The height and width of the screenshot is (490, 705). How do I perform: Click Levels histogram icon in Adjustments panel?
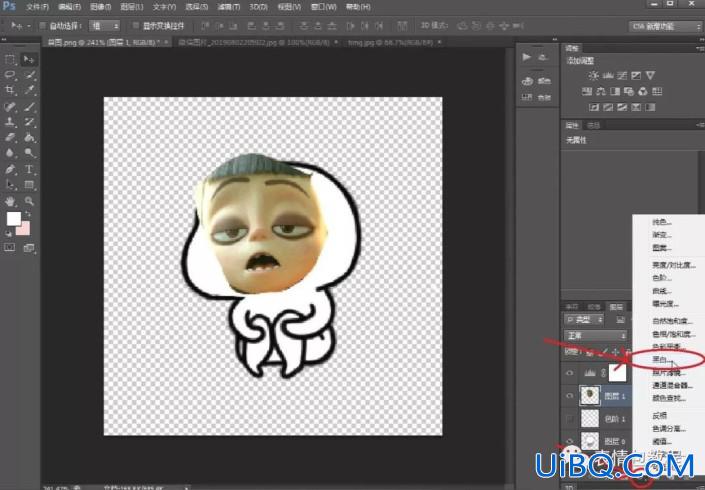(608, 76)
